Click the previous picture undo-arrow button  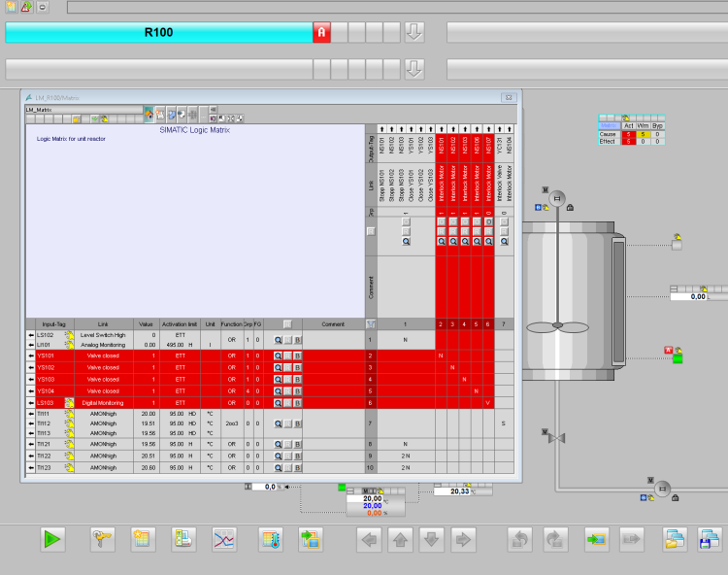520,539
